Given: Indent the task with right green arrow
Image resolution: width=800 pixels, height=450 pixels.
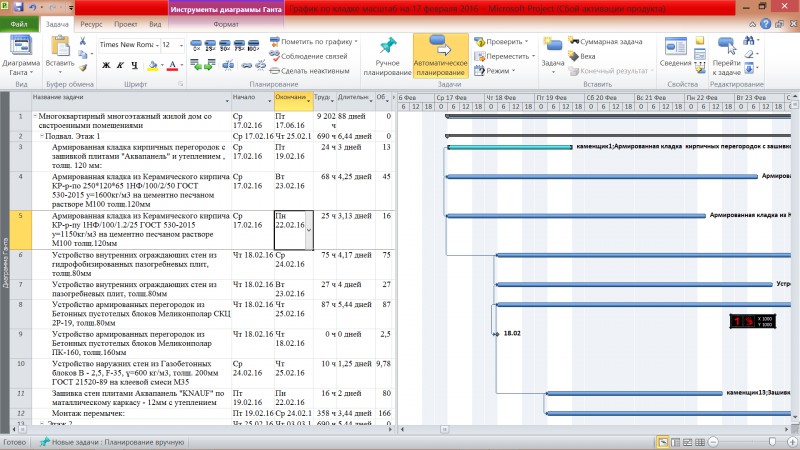Looking at the screenshot, I should (x=210, y=65).
